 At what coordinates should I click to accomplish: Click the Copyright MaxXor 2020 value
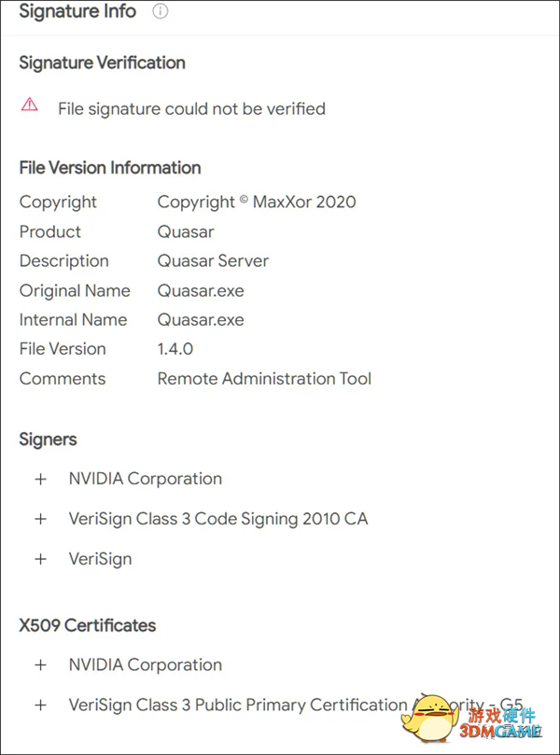click(x=257, y=202)
